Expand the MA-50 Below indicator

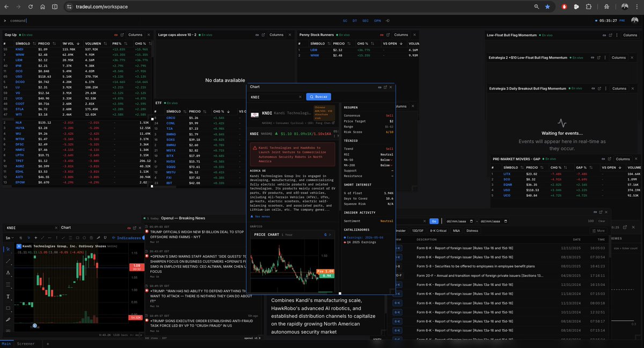[x=387, y=159]
